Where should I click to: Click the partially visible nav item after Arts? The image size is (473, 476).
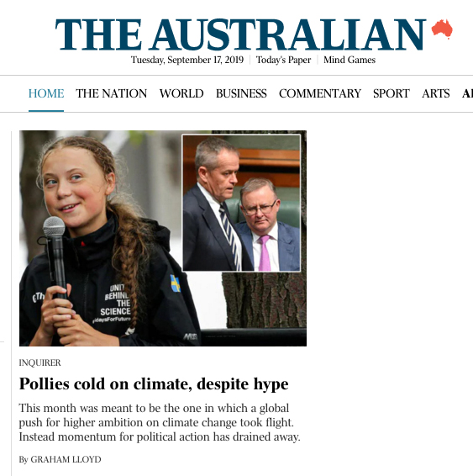[467, 93]
